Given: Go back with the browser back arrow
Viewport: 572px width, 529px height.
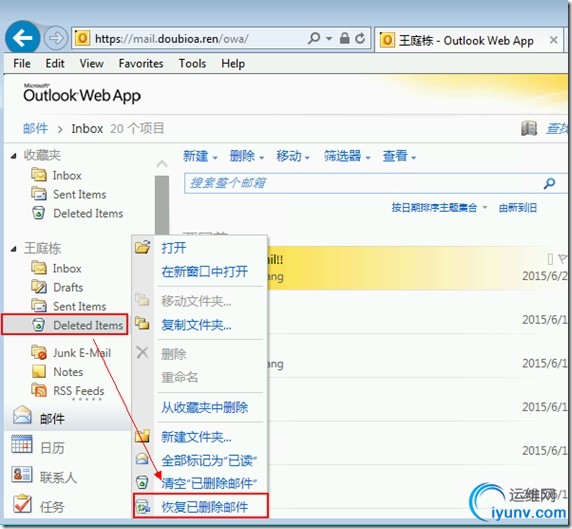Looking at the screenshot, I should (23, 38).
